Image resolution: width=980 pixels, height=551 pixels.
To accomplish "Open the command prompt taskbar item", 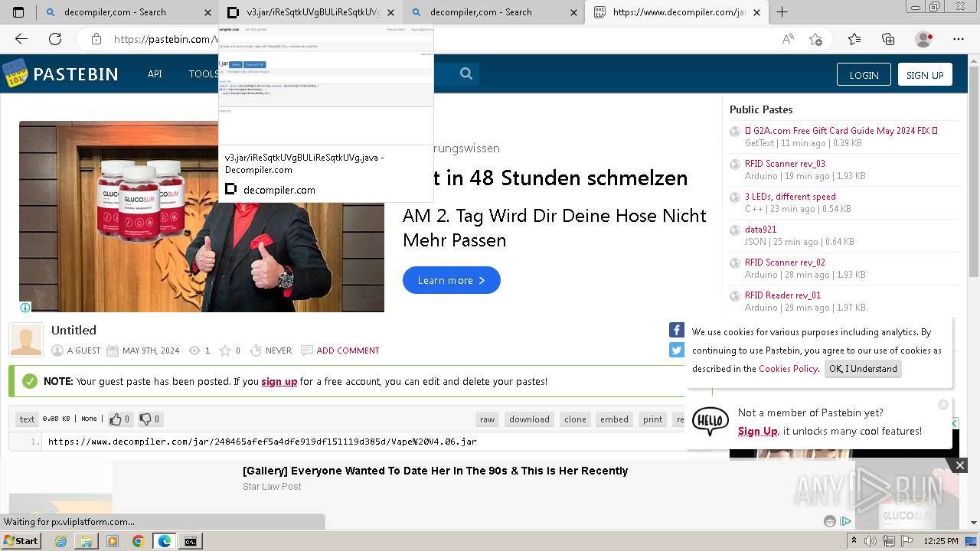I will click(190, 541).
